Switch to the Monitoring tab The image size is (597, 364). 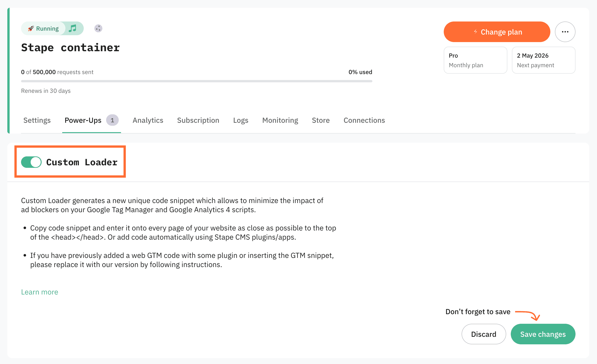(280, 120)
